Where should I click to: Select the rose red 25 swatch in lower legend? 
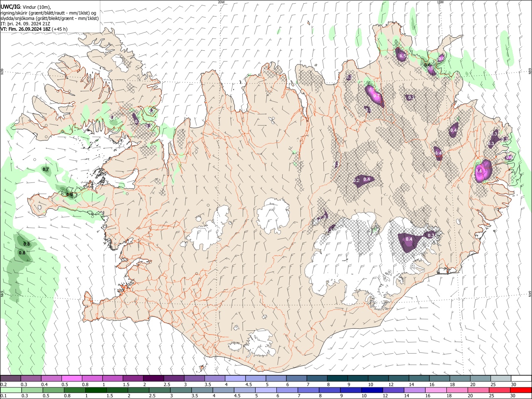(x=499, y=390)
